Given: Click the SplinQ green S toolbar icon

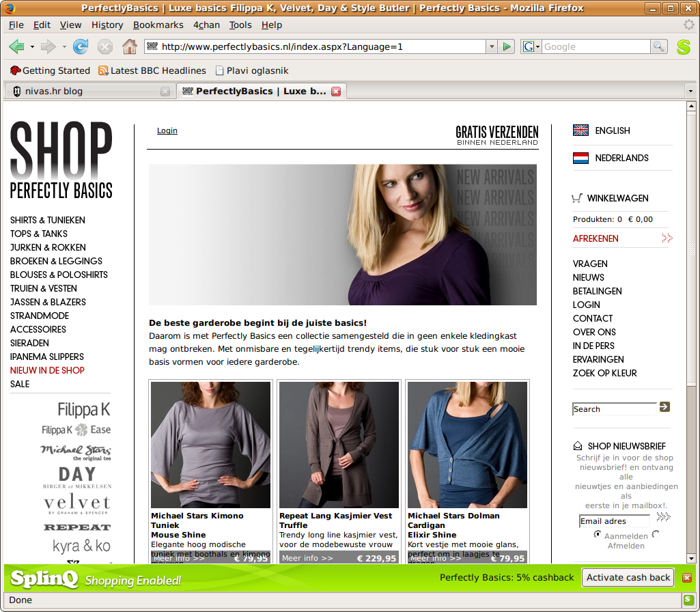Looking at the screenshot, I should click(683, 47).
